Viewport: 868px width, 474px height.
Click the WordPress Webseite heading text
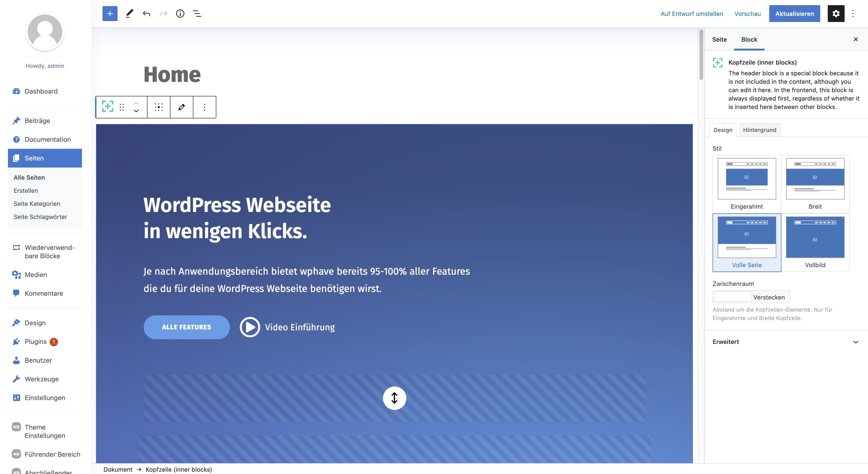pyautogui.click(x=237, y=218)
